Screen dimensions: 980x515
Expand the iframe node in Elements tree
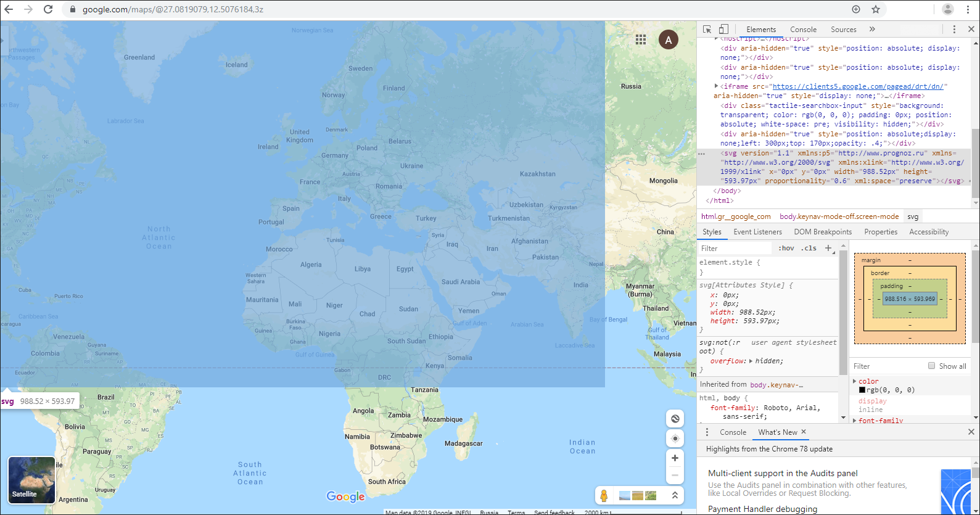[x=716, y=86]
